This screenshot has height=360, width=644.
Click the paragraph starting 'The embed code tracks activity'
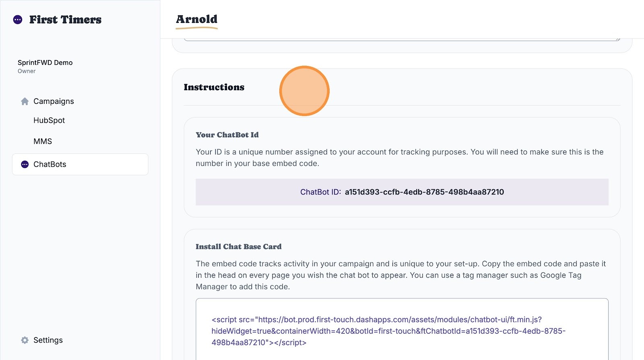click(401, 275)
